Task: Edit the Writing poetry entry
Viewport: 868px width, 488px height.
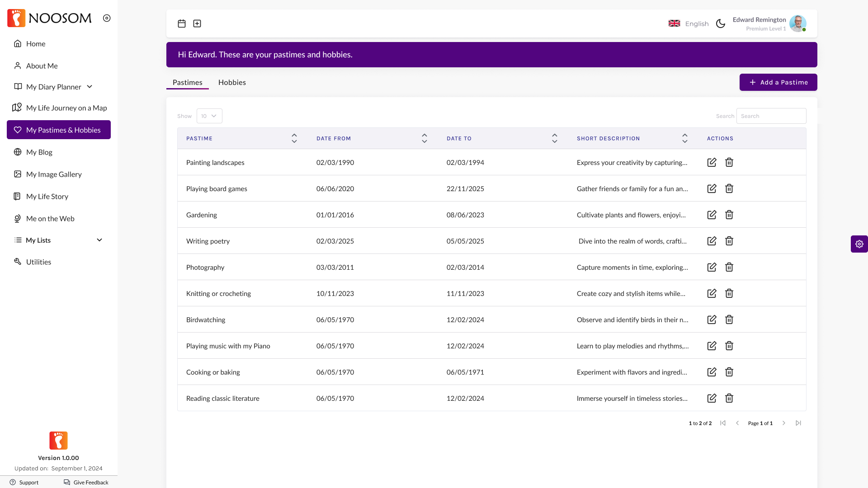Action: (x=712, y=241)
